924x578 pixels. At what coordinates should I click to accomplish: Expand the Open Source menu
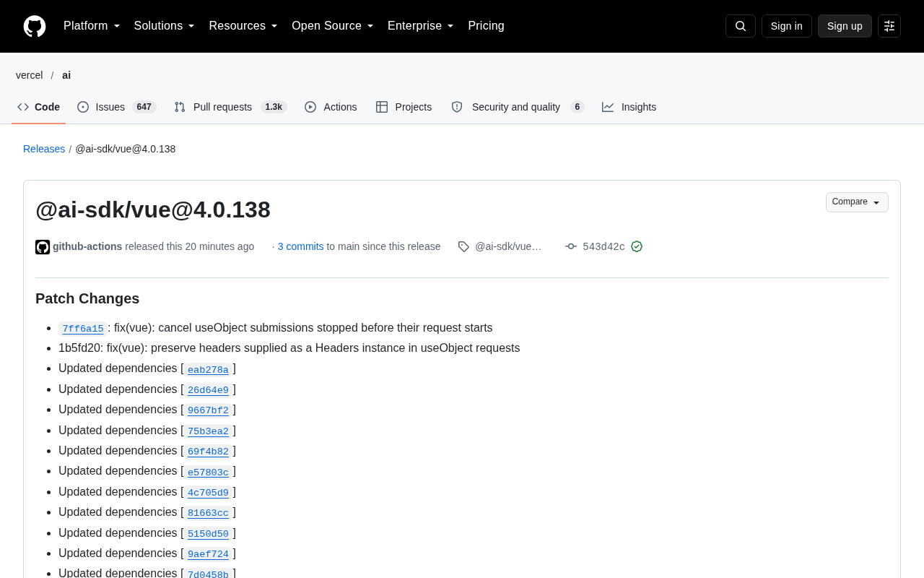333,26
